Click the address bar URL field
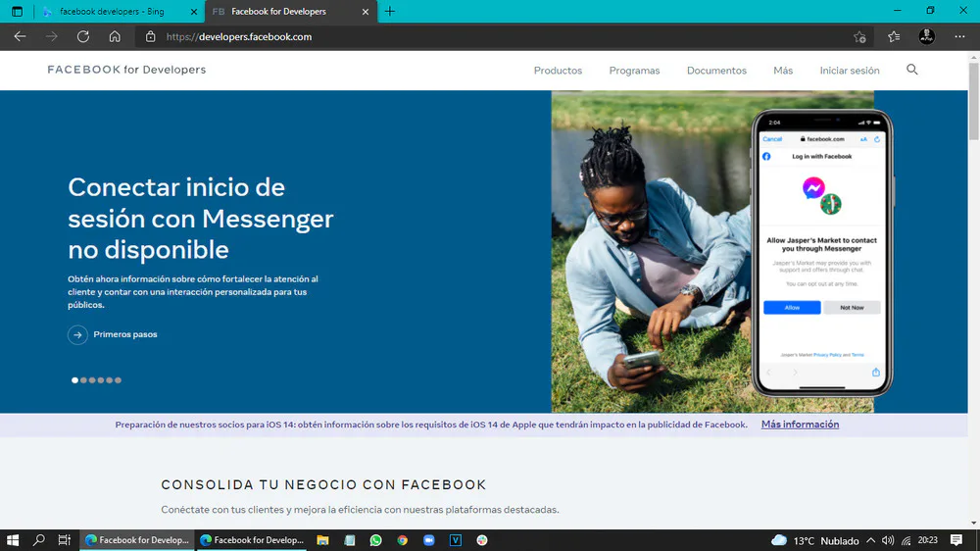The image size is (980, 551). click(500, 37)
